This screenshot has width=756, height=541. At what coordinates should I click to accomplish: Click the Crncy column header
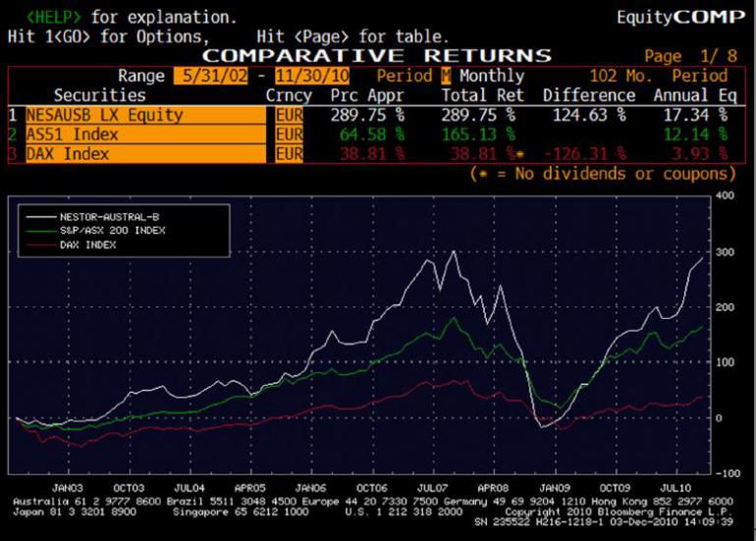(x=289, y=95)
